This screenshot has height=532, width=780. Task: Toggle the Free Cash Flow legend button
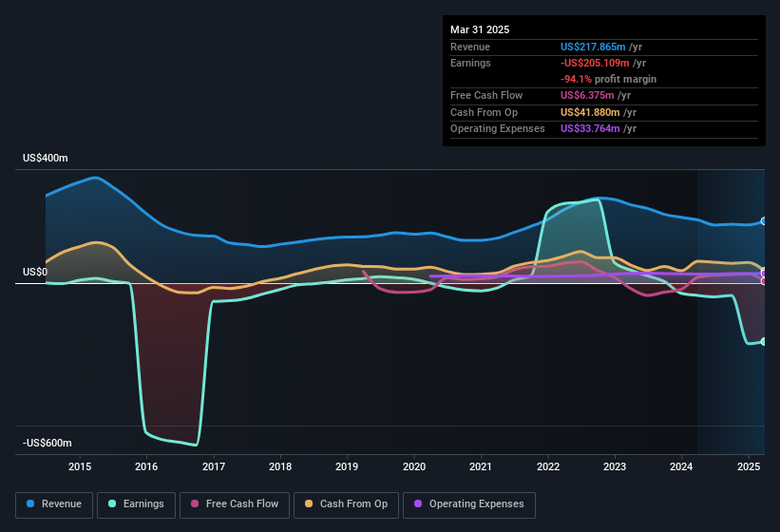pyautogui.click(x=235, y=504)
